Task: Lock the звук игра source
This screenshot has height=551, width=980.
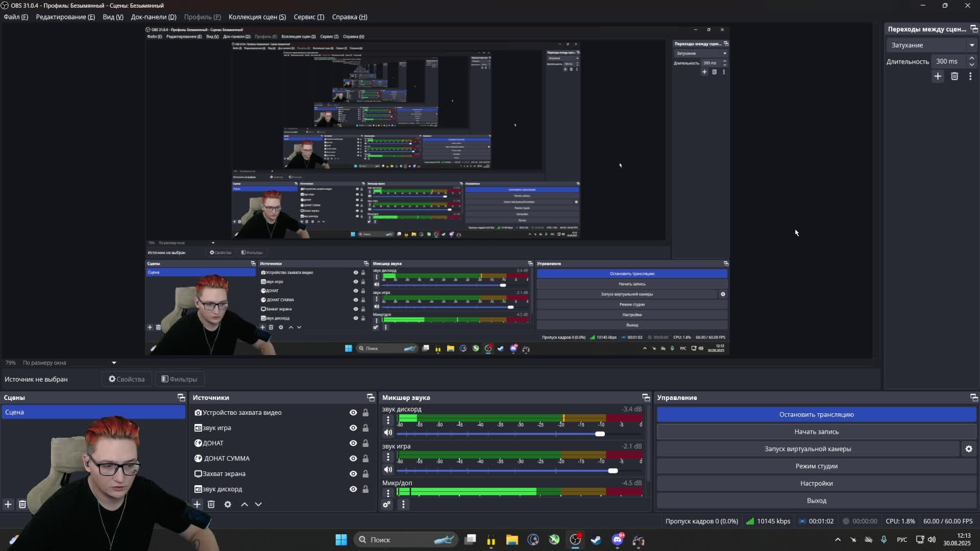Action: coord(365,428)
